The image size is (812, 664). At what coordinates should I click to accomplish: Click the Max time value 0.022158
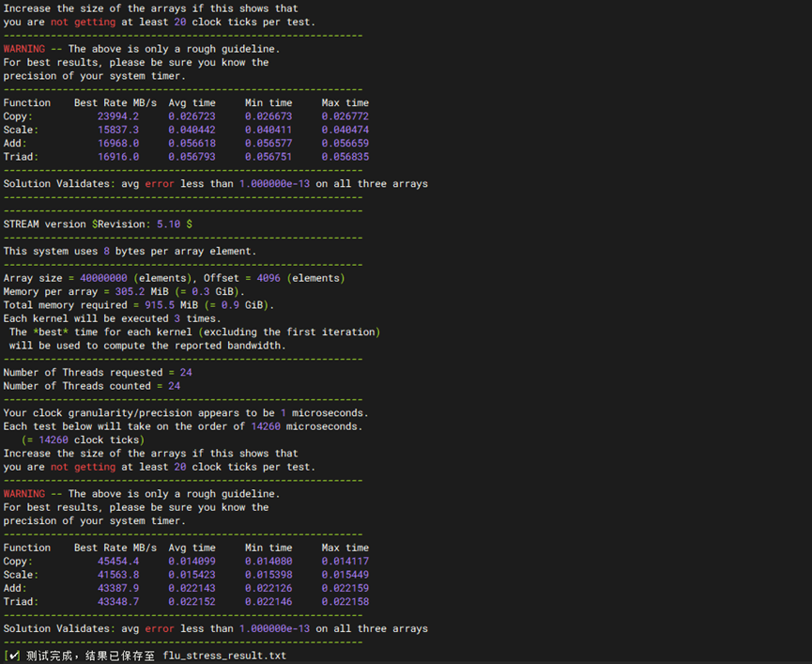click(345, 602)
